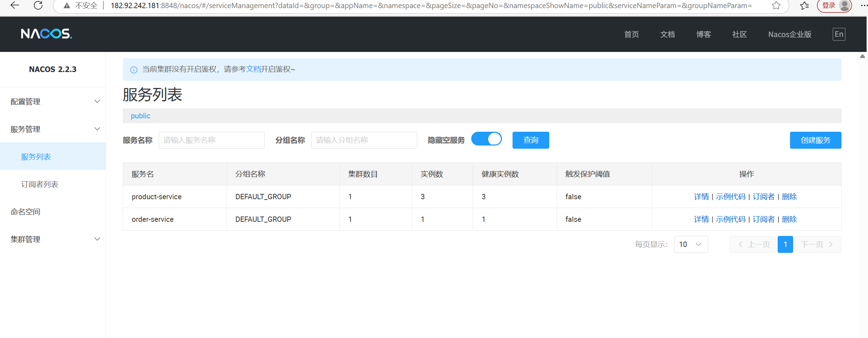
Task: Click 删除 for product-service
Action: click(789, 197)
